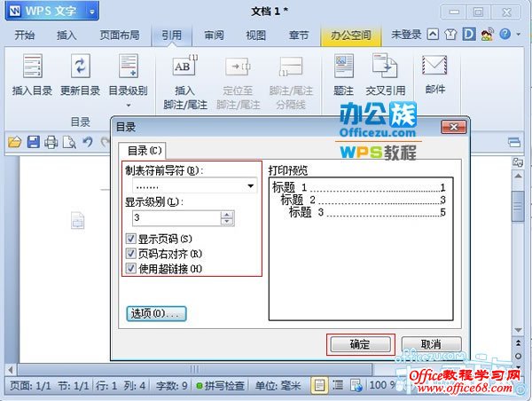Click the vertical scrollbar down arrow

(x=518, y=330)
